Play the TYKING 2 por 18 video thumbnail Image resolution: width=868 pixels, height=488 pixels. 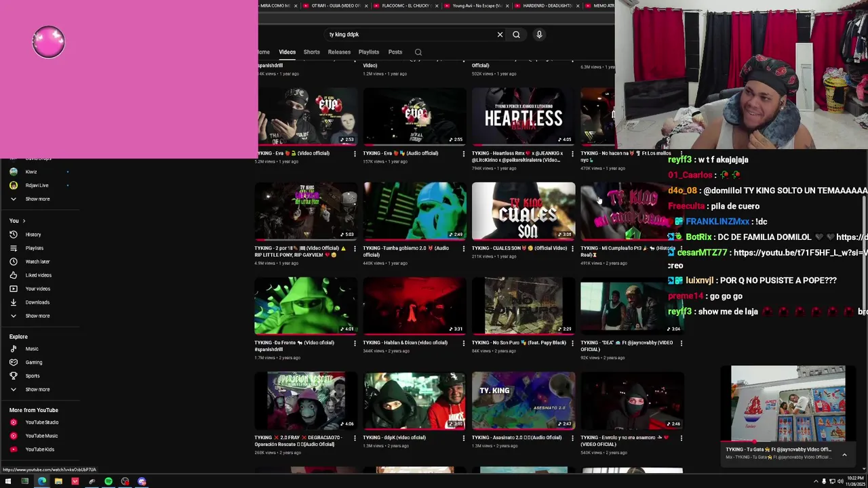(x=306, y=211)
